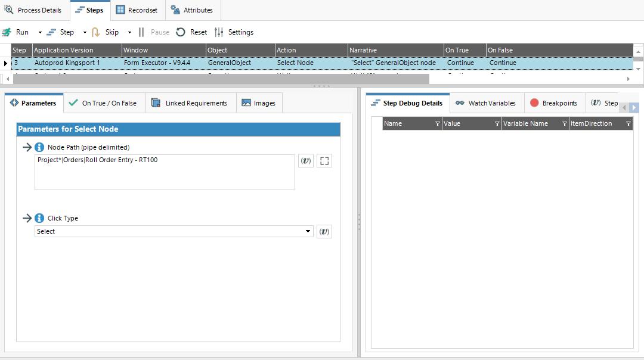Click the info icon next to Node Path
This screenshot has width=644, height=360.
coord(39,147)
